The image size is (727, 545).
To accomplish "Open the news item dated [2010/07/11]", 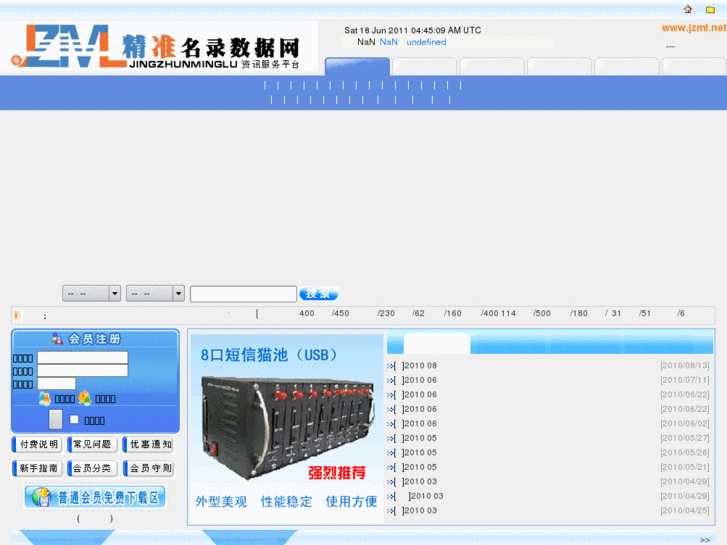I will click(x=548, y=380).
